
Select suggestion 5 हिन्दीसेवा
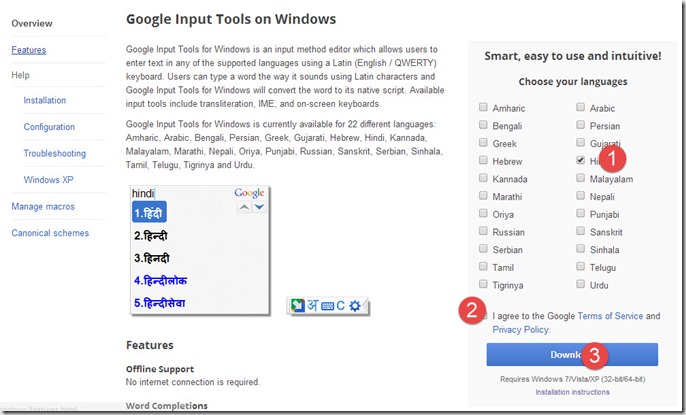pos(160,303)
